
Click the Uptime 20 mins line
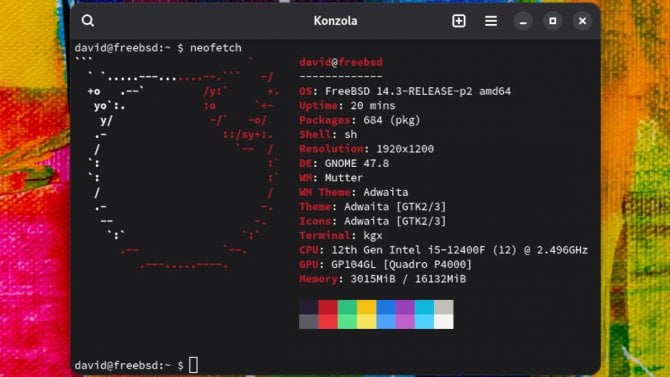tap(347, 106)
